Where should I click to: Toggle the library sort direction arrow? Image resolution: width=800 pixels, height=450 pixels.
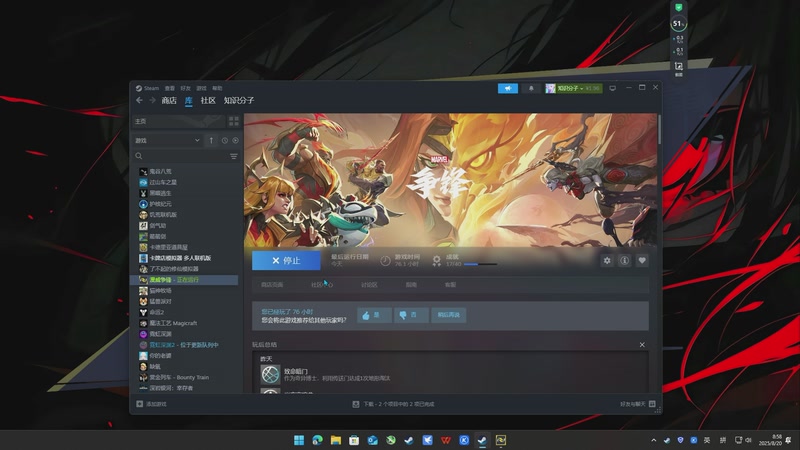click(211, 140)
